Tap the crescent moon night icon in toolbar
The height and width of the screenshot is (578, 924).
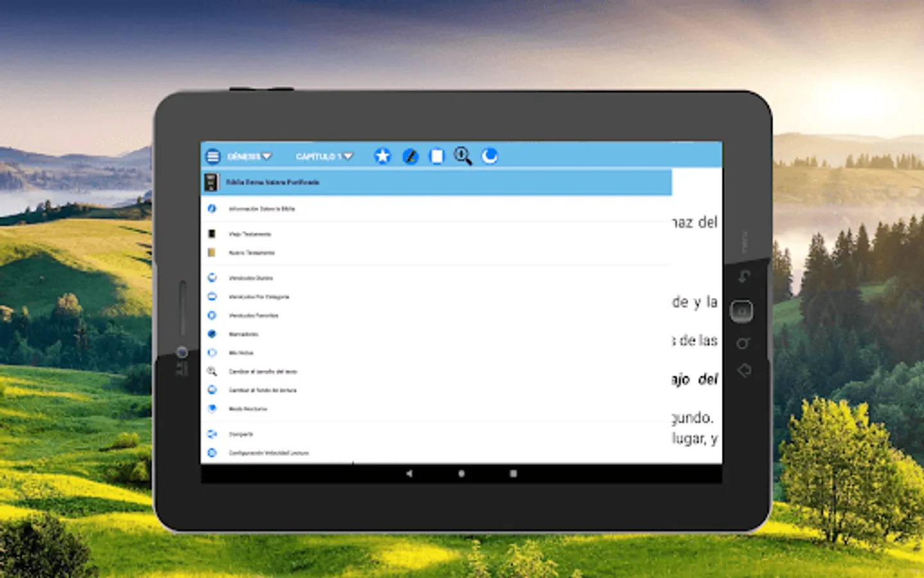coord(490,156)
